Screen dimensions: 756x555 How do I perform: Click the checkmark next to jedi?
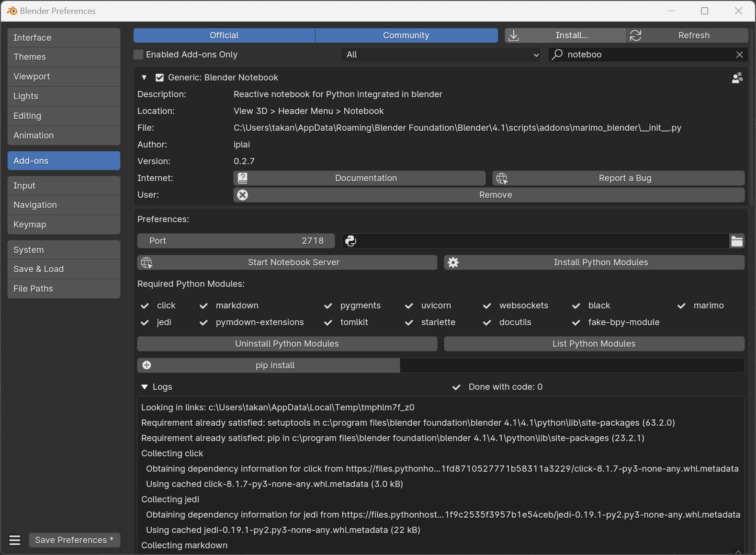click(x=145, y=322)
